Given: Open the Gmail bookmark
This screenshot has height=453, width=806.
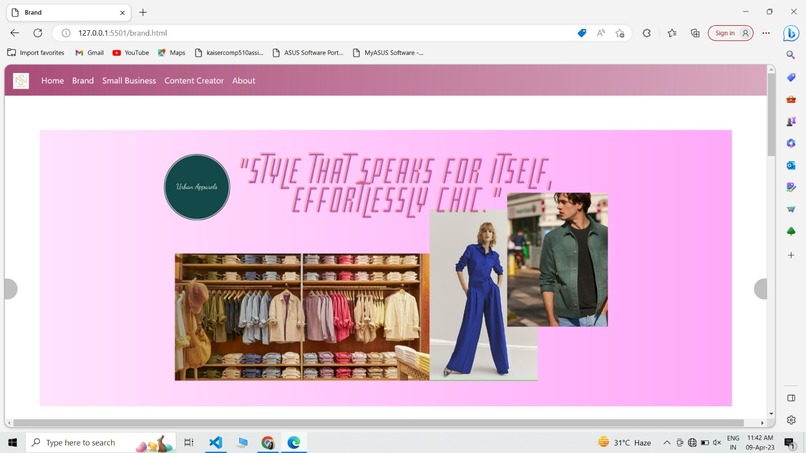Looking at the screenshot, I should click(89, 52).
